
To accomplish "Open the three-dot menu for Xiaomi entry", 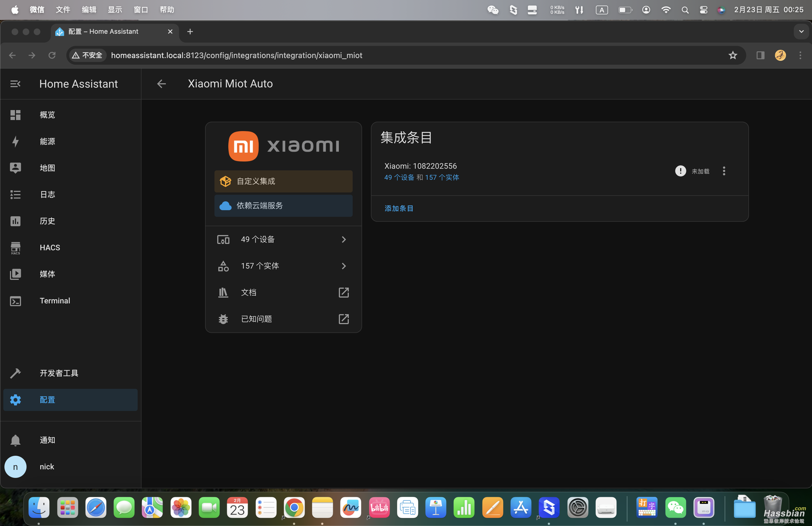I will (x=724, y=171).
